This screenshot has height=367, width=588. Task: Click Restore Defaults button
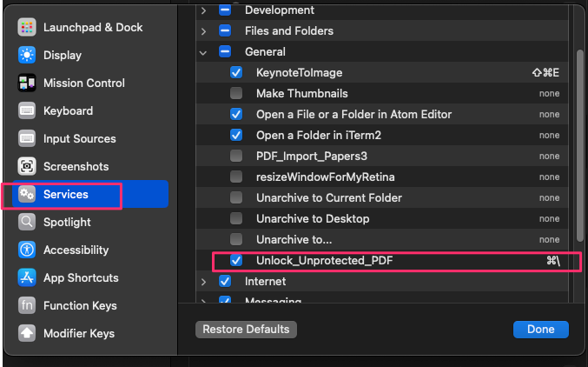[x=246, y=329]
